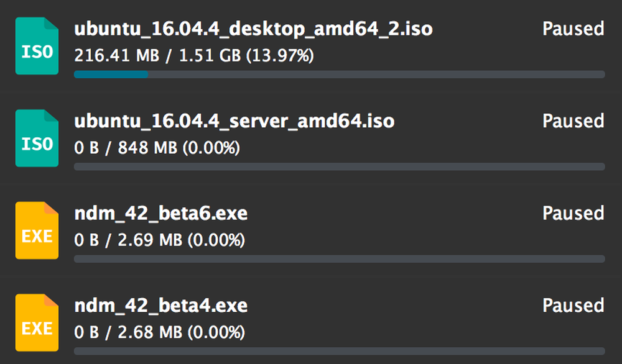The width and height of the screenshot is (622, 364).
Task: Click the empty progress bar under ndm_42_beta4.exe
Action: [339, 351]
